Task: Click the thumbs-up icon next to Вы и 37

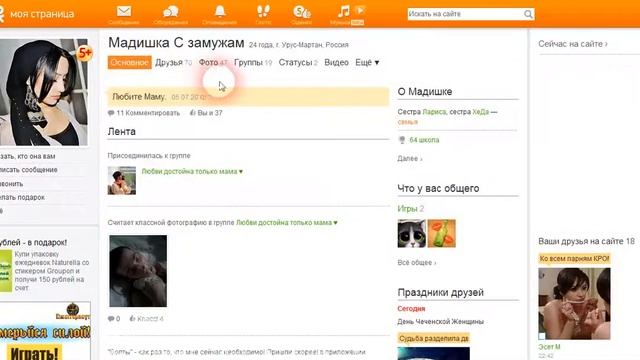Action: pos(193,113)
